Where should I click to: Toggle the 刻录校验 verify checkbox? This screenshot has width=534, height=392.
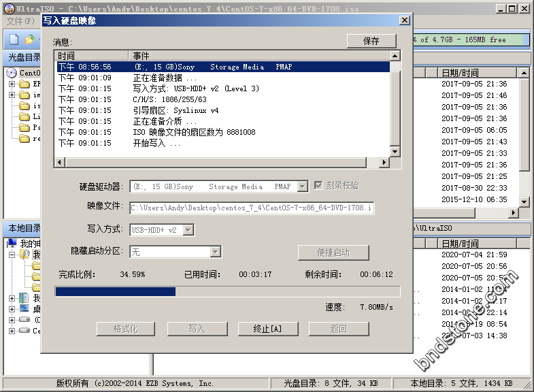[318, 185]
